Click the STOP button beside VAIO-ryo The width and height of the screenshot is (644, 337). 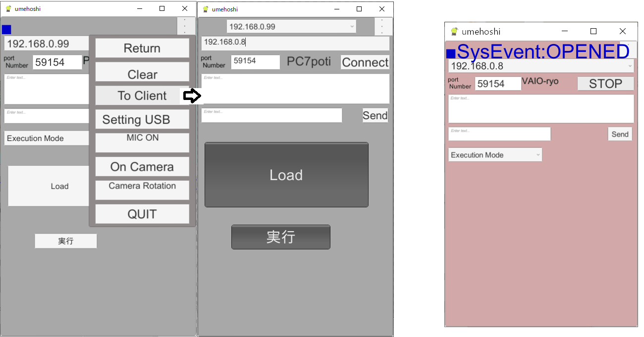605,84
